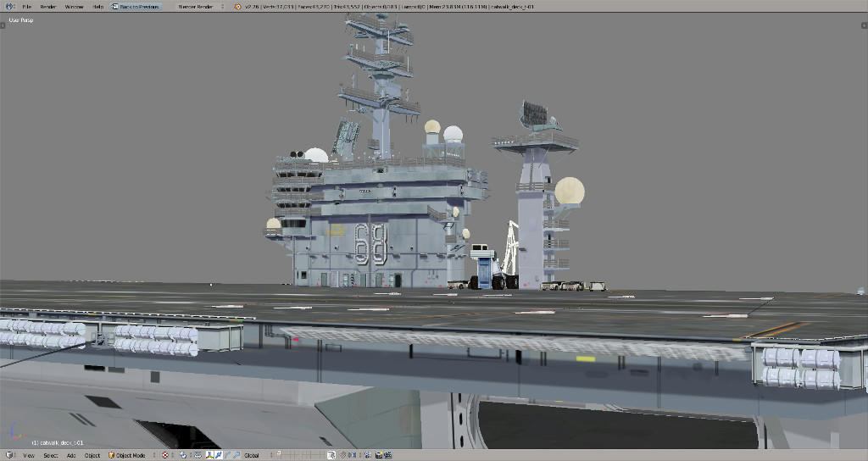Open the Render menu in top bar
This screenshot has height=461, width=868.
48,7
